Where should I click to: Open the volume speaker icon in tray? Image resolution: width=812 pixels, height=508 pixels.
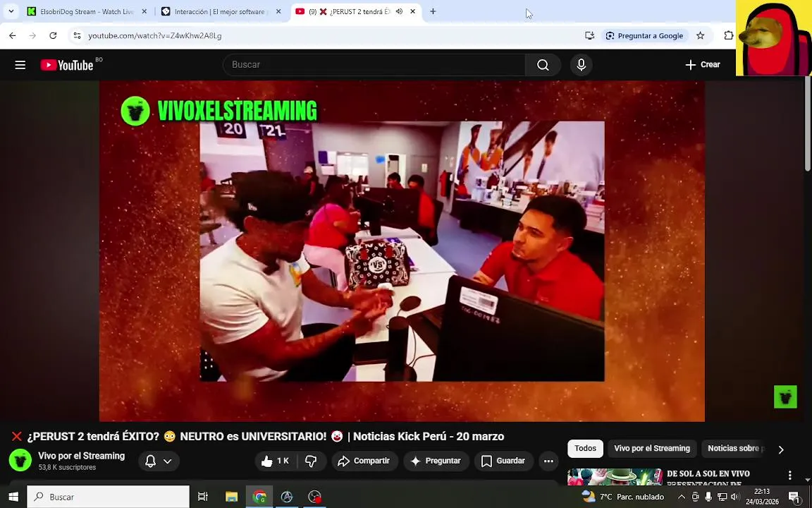[x=734, y=497]
